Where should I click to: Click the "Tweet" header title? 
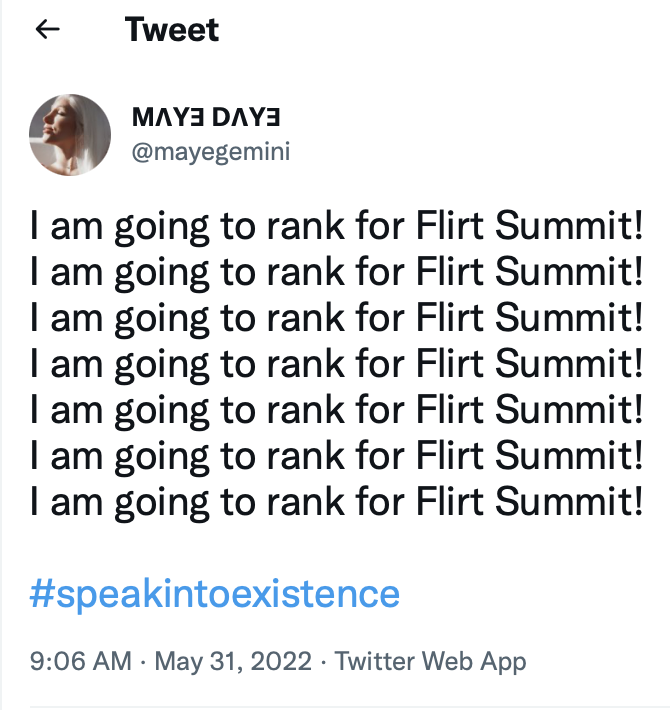pos(172,30)
